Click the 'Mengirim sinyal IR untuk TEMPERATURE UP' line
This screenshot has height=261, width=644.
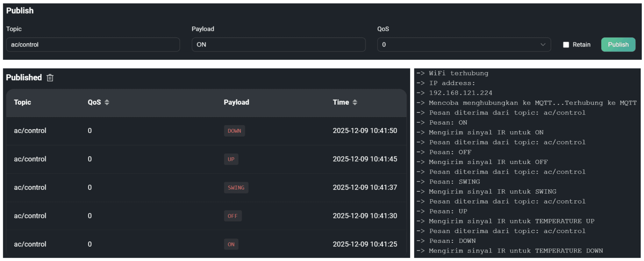pos(505,221)
